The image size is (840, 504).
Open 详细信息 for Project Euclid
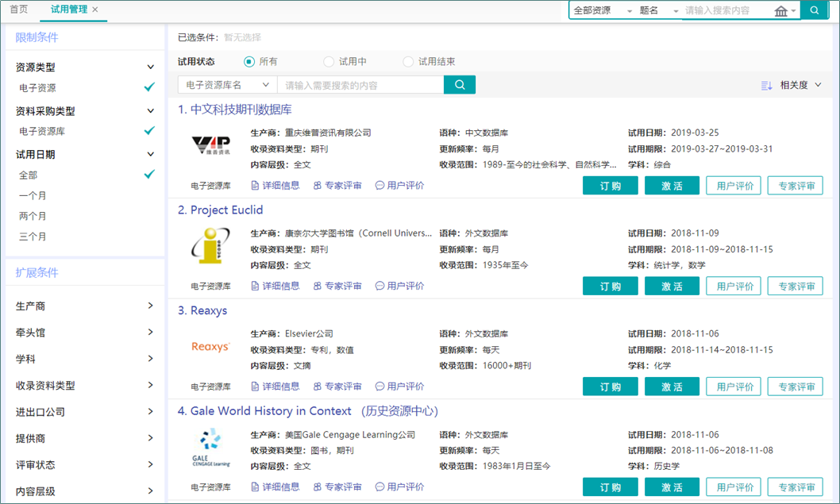point(276,286)
